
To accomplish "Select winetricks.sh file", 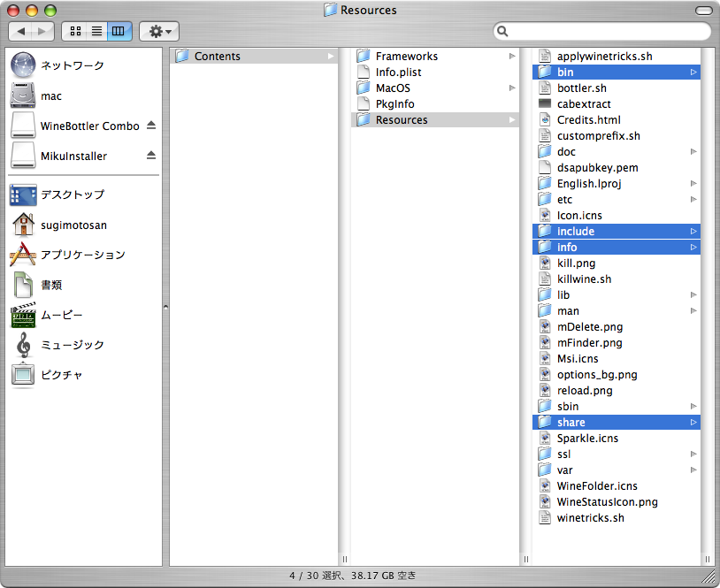I will pos(617,518).
